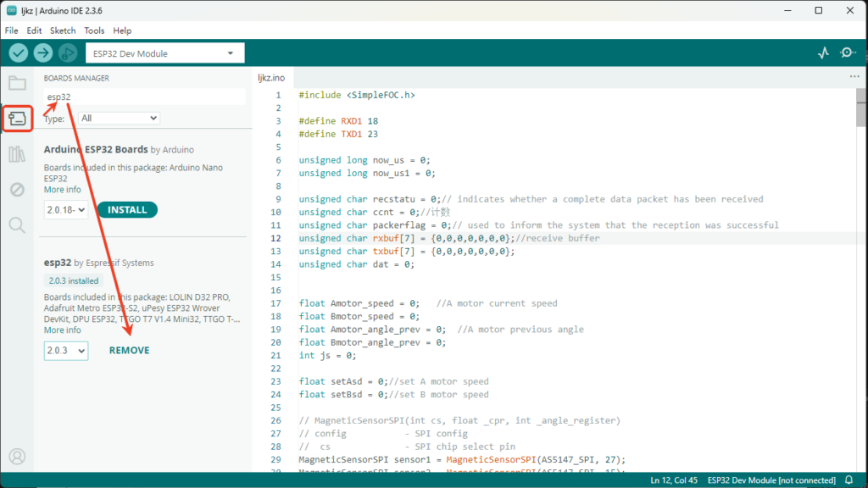The width and height of the screenshot is (868, 488).
Task: Click the Verify sketch checkmark button
Action: [x=19, y=53]
